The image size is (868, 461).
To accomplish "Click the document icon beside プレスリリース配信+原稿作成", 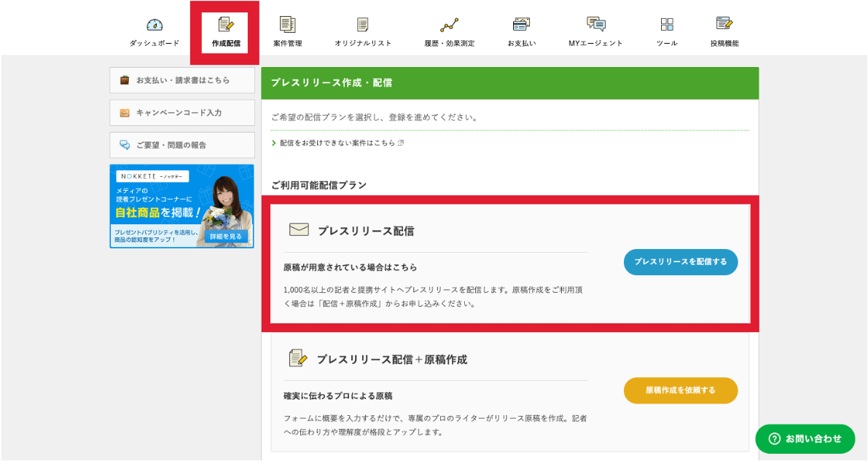I will point(297,358).
